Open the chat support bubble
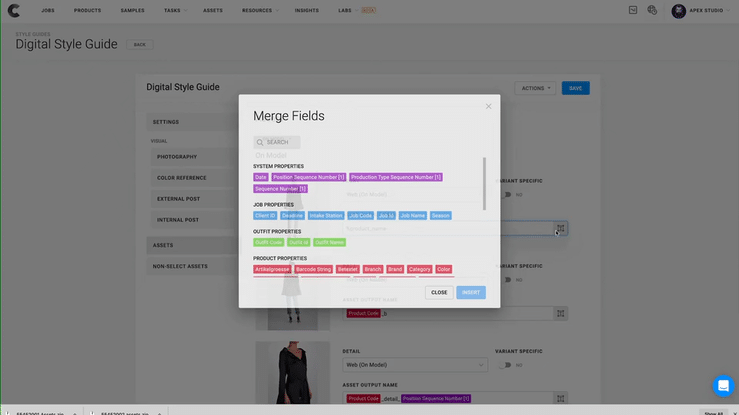The image size is (739, 415). click(x=723, y=386)
